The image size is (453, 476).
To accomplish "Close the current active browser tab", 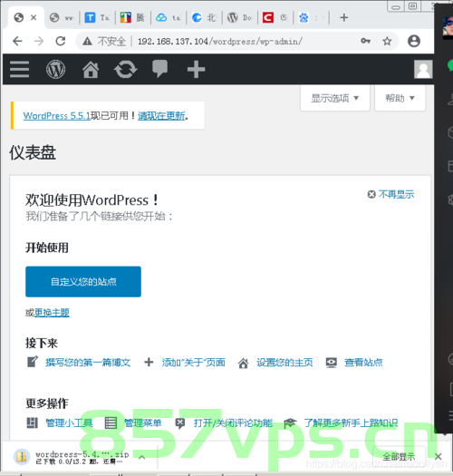I will click(34, 17).
